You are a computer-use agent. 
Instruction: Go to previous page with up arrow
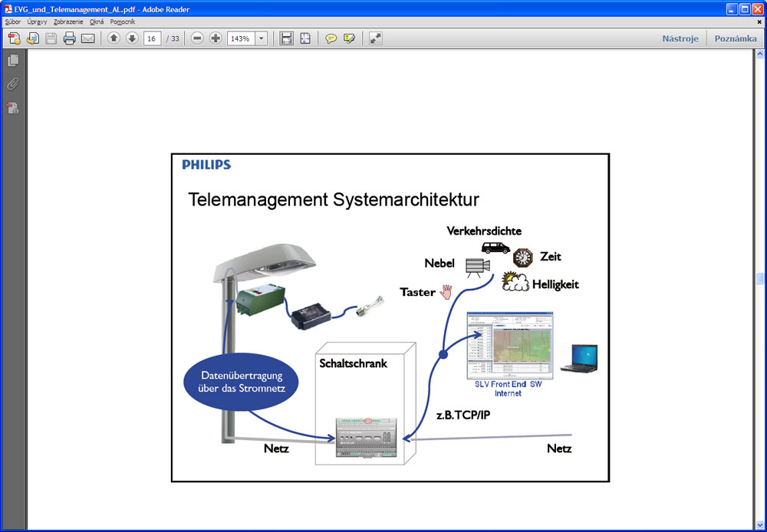[x=114, y=38]
